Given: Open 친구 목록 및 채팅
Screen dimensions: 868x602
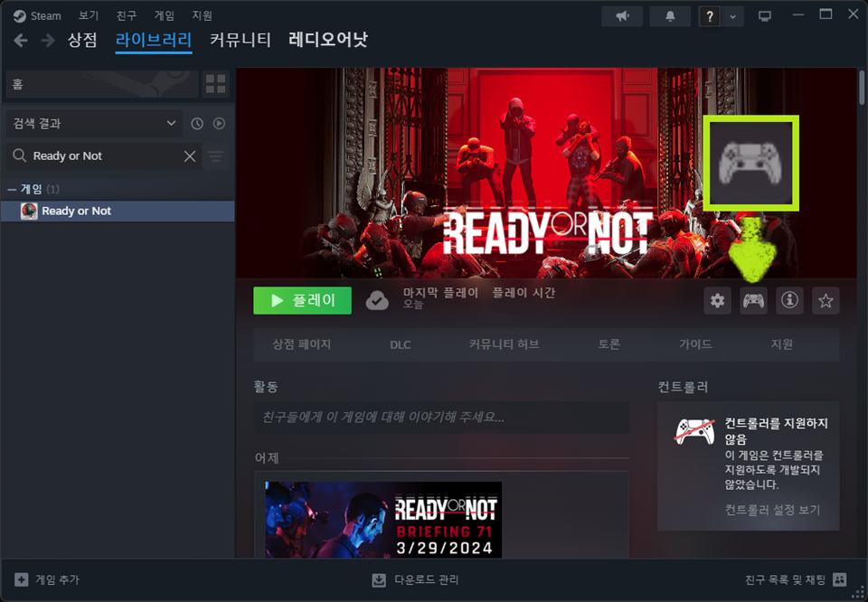Looking at the screenshot, I should coord(796,580).
